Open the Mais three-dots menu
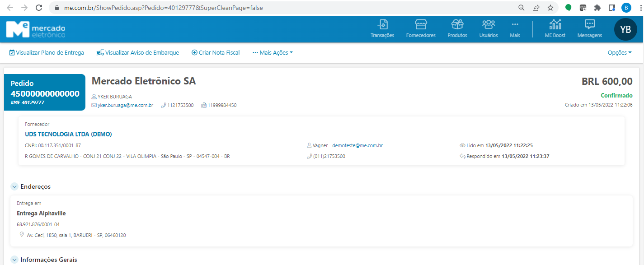Viewport: 644px width, 265px height. pos(515,28)
